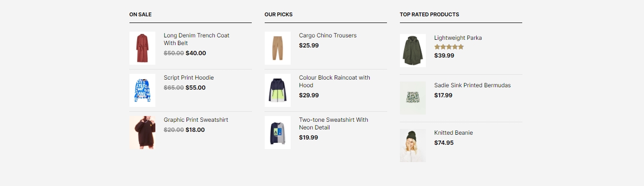
Task: Open the Script Print Hoodie image
Action: click(142, 90)
